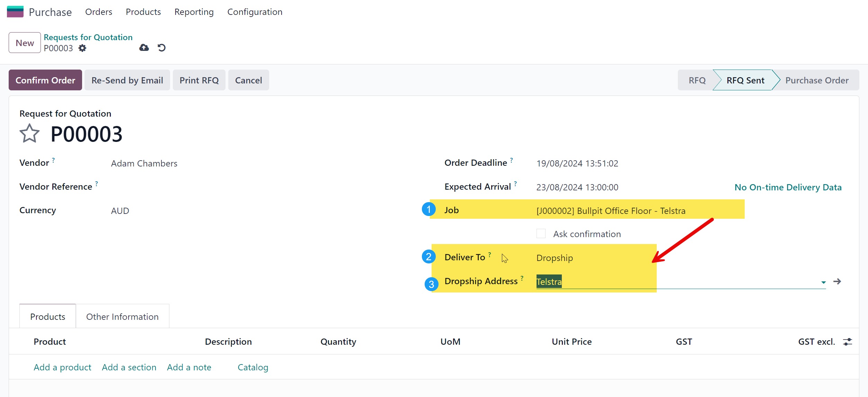Open the Deliver To Dropship selection
The height and width of the screenshot is (397, 868).
(555, 258)
